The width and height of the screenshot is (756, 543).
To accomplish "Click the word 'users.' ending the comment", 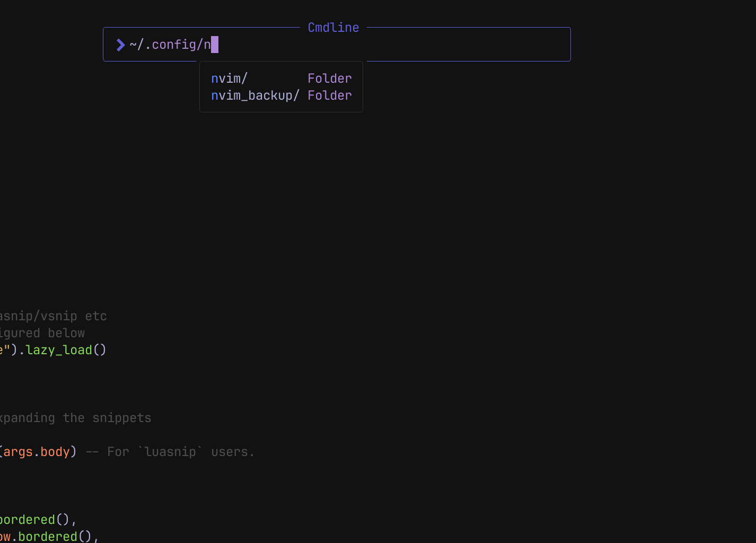I will 233,452.
